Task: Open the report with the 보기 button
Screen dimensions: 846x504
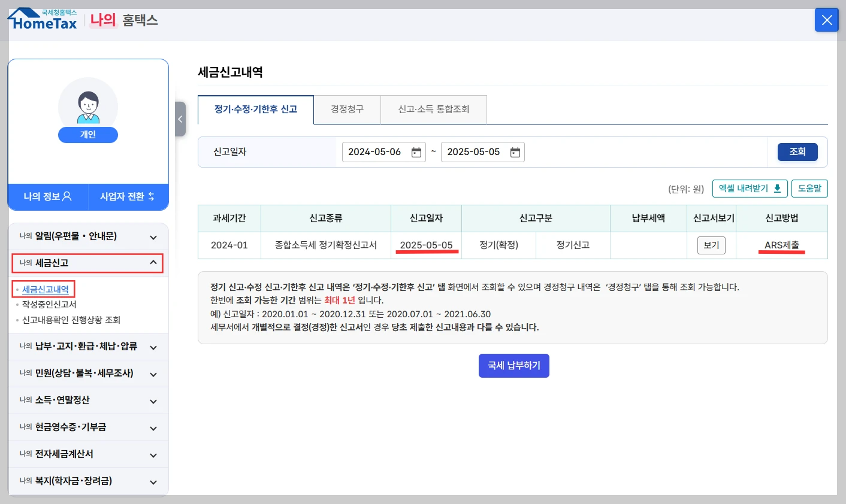Action: click(711, 245)
